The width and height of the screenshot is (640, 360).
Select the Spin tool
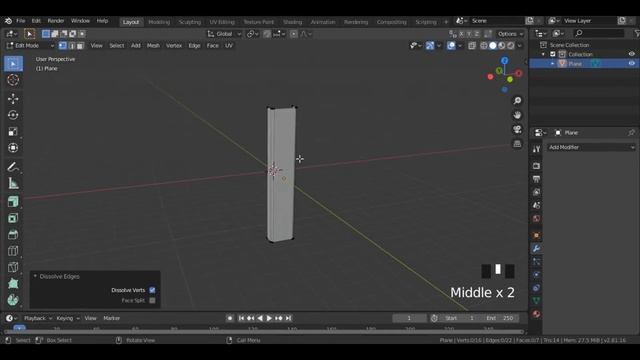[x=13, y=300]
